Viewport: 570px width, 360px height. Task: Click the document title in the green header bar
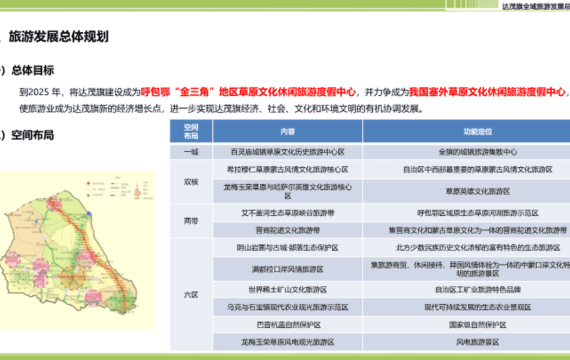click(x=535, y=6)
